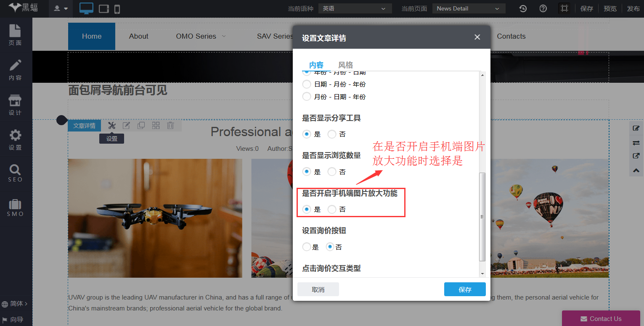Select 是 for 是否开启手机端图片放大功能
The width and height of the screenshot is (644, 326).
(x=307, y=209)
